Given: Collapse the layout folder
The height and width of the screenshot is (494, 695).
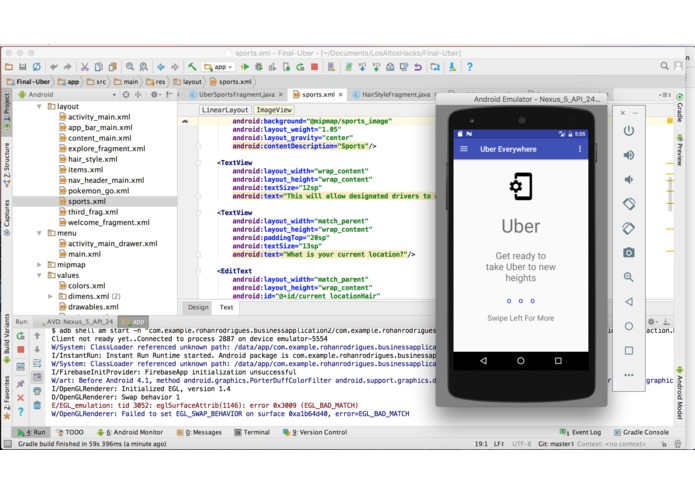Looking at the screenshot, I should tap(39, 106).
